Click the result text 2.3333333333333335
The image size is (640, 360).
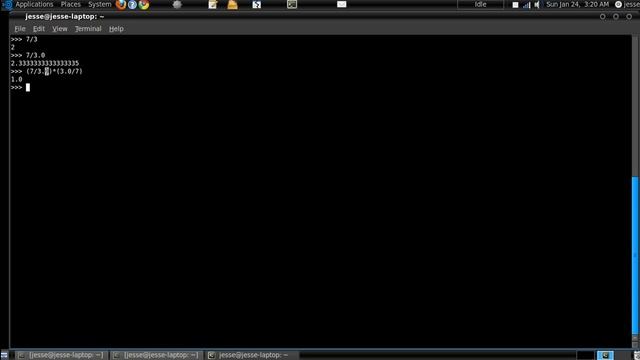[x=45, y=63]
